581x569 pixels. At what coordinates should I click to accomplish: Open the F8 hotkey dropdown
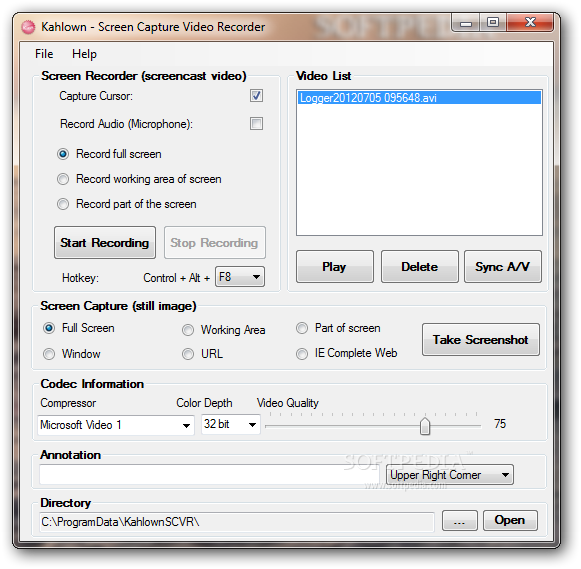[240, 277]
